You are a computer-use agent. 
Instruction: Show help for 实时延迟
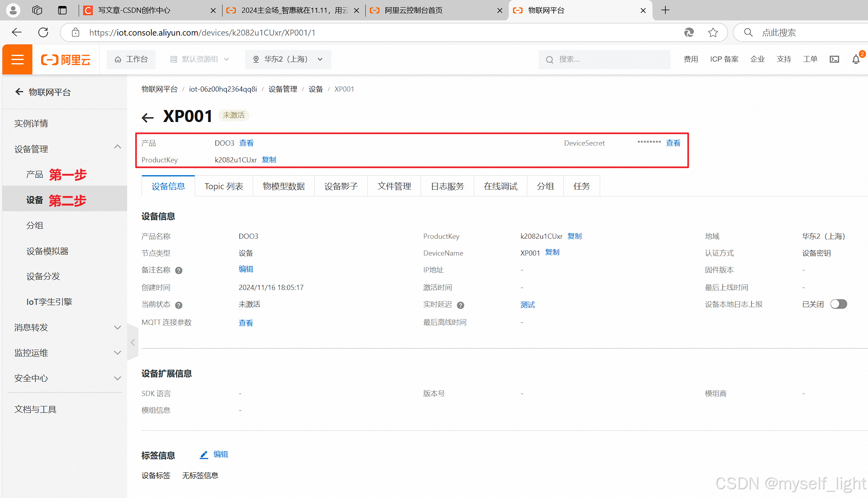461,305
